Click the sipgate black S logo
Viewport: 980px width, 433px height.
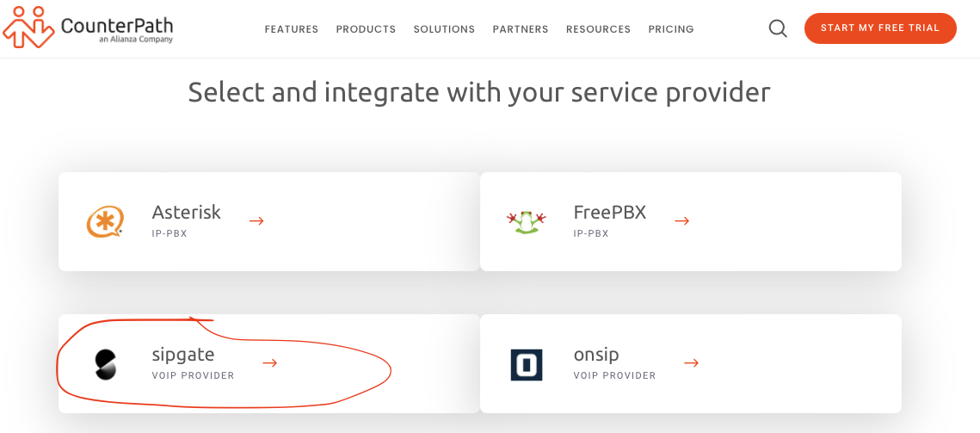pyautogui.click(x=106, y=365)
